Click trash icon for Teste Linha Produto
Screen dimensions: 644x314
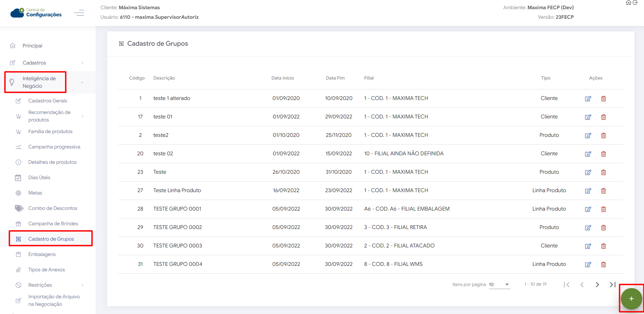tap(603, 191)
